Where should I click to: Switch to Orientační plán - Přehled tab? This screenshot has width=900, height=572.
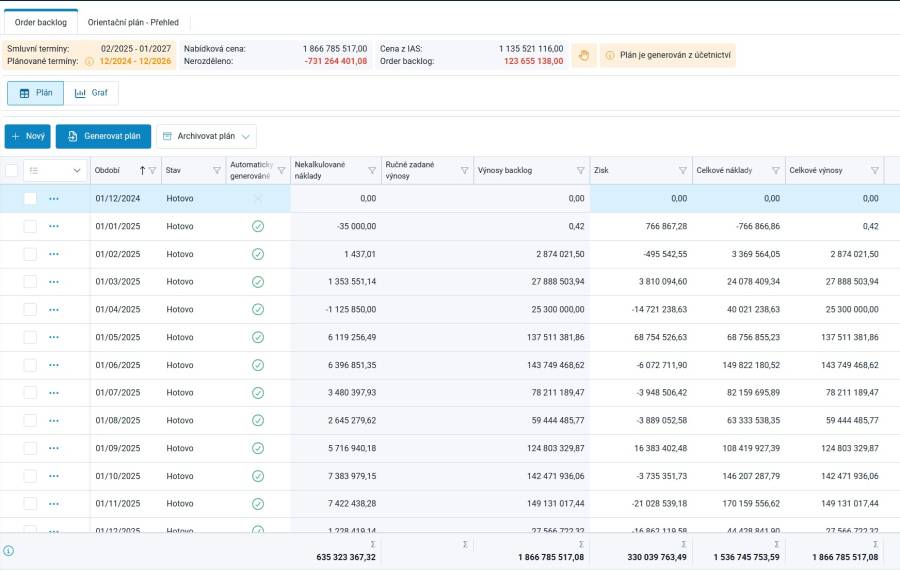(133, 22)
